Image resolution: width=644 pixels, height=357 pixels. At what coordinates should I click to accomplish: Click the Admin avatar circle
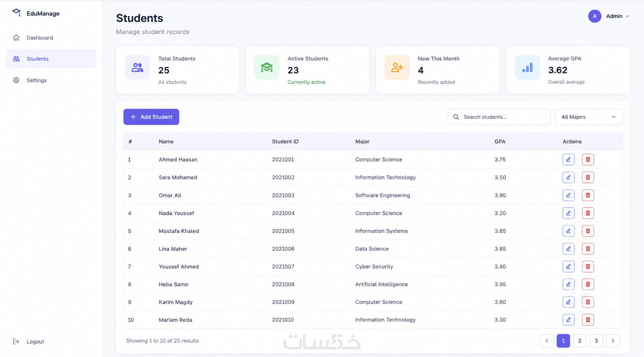tap(595, 16)
